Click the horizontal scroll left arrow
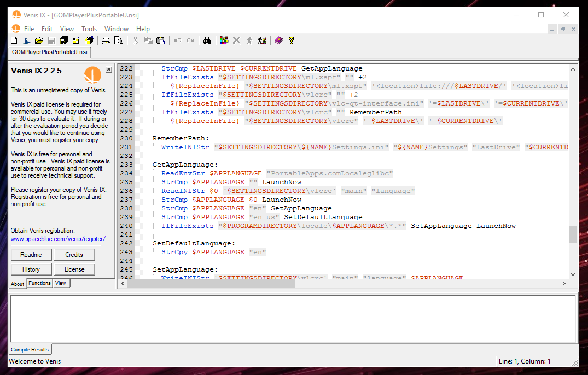The width and height of the screenshot is (588, 375). pos(123,284)
